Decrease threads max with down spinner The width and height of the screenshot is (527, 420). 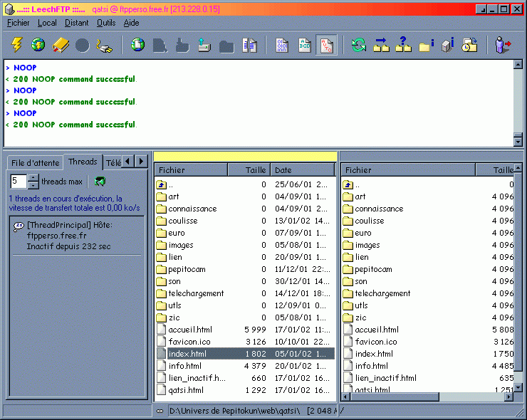(33, 185)
